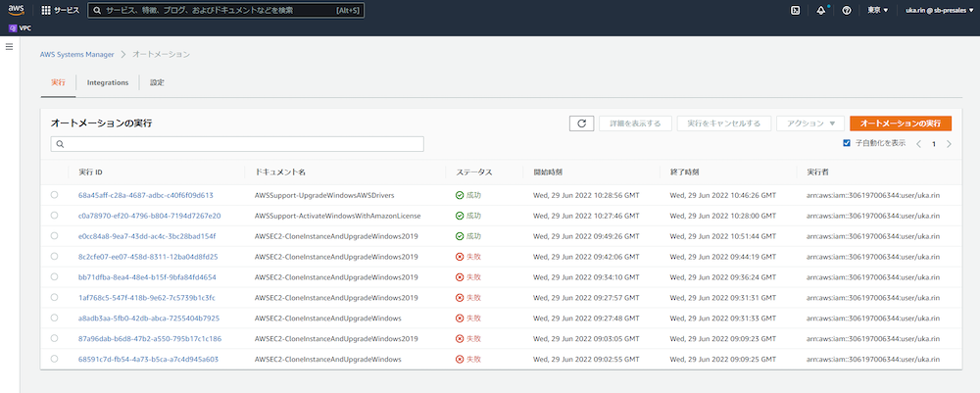Screen dimensions: 980x393
Task: Click the orange オートメーションの実行 button
Action: coord(900,123)
